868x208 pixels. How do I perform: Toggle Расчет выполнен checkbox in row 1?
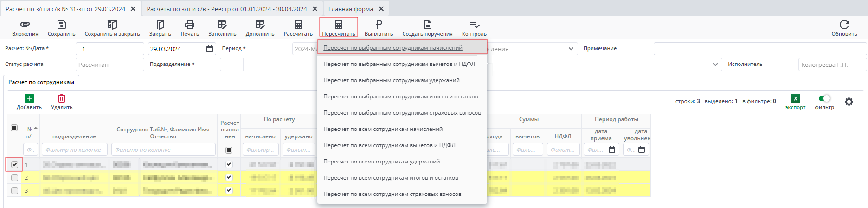point(229,164)
